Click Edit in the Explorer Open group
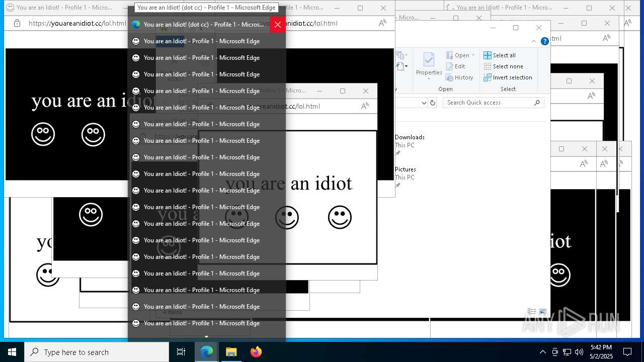Screen dimensions: 644x362 coord(455,66)
